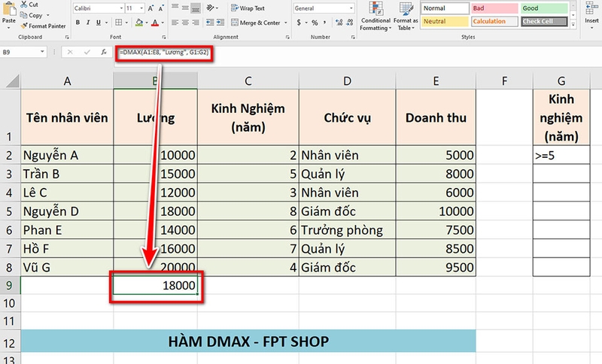Click Increase Decimal icon
The height and width of the screenshot is (364, 602).
point(339,23)
